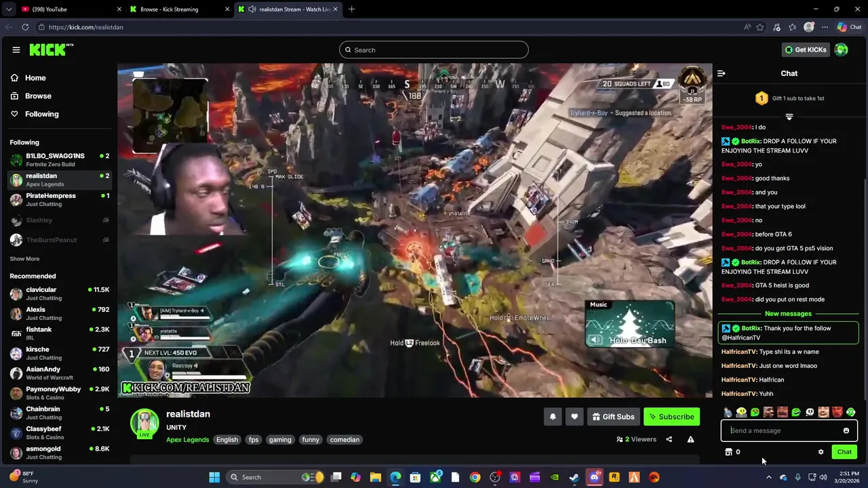
Task: Click the comedian tag
Action: coord(344,440)
